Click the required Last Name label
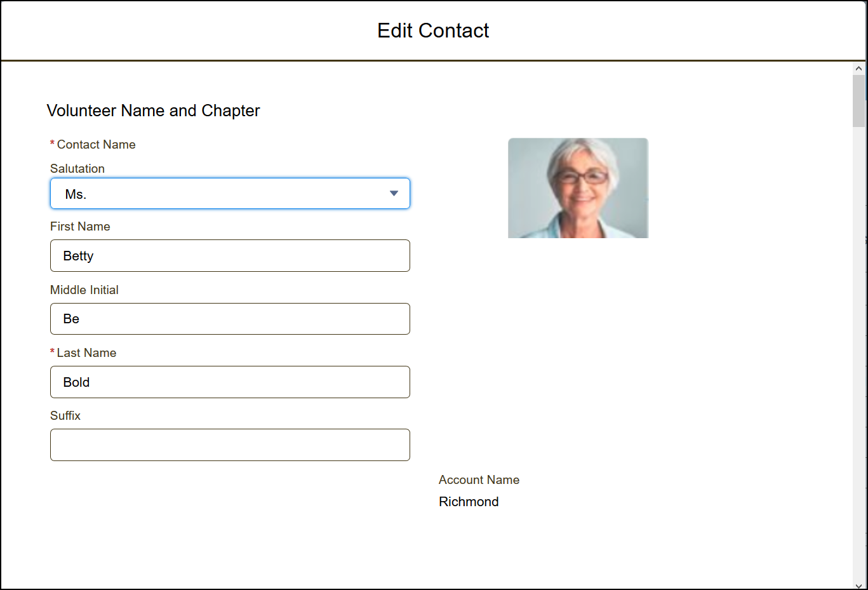This screenshot has width=868, height=590. [86, 353]
